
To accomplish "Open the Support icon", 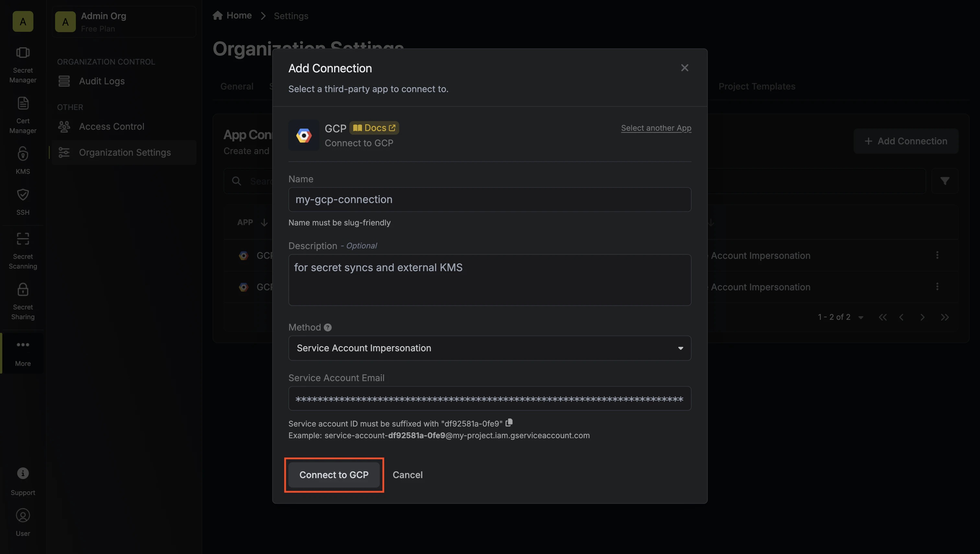I will click(23, 473).
